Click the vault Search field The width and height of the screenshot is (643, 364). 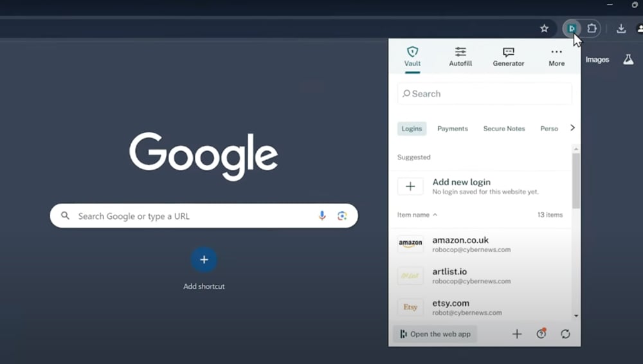point(484,94)
